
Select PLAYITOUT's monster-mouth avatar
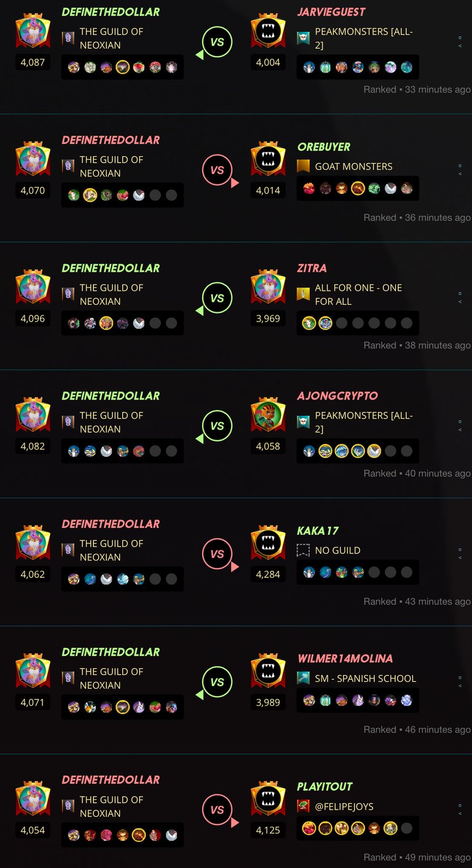coord(268,799)
